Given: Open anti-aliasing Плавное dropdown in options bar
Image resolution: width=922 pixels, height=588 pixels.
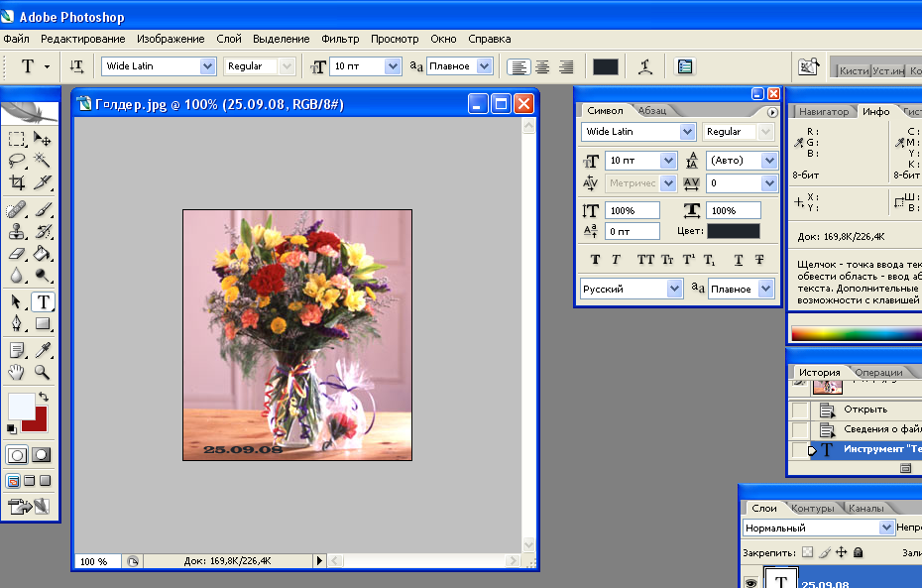Looking at the screenshot, I should tap(484, 65).
